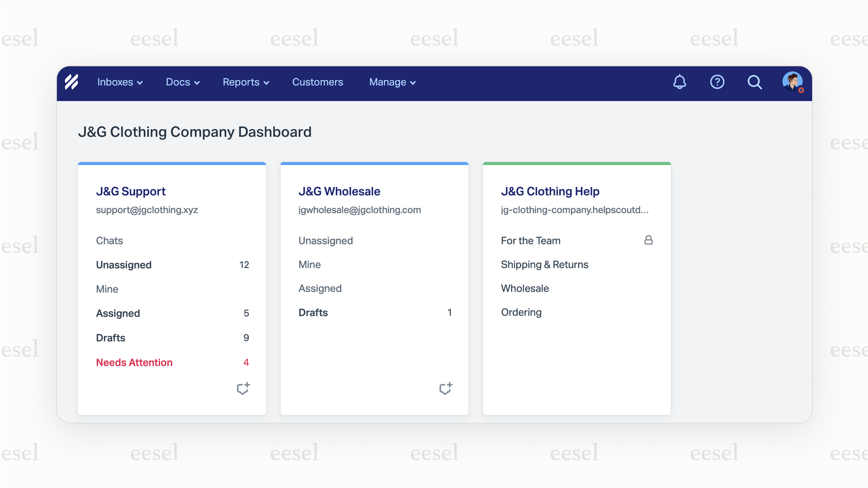Open the notifications bell

coord(679,82)
